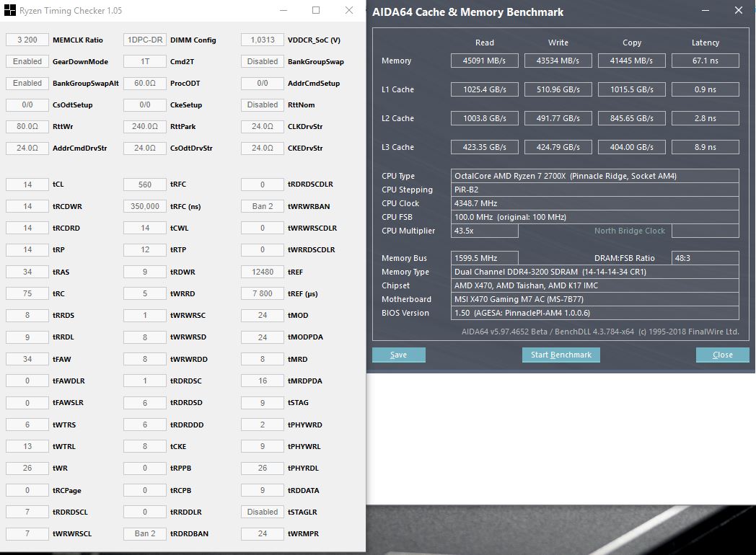The width and height of the screenshot is (756, 555).
Task: Close the AIDA64 benchmark window via X
Action: [x=738, y=10]
